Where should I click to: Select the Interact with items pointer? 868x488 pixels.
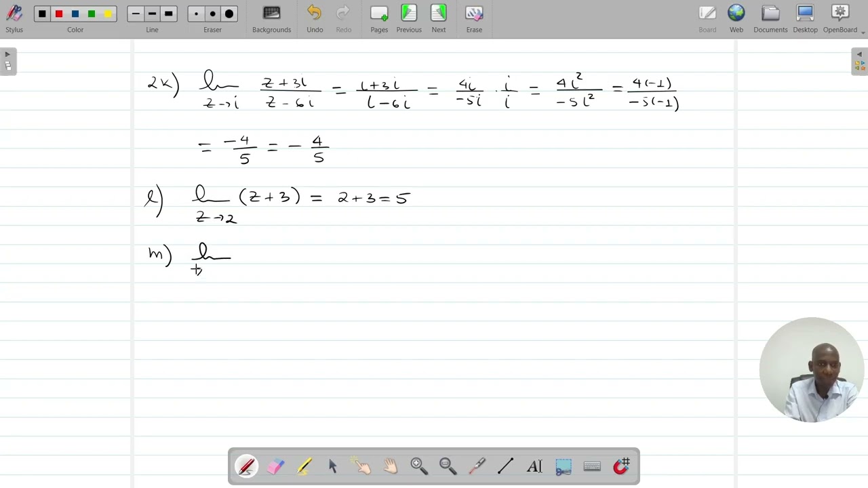(361, 466)
